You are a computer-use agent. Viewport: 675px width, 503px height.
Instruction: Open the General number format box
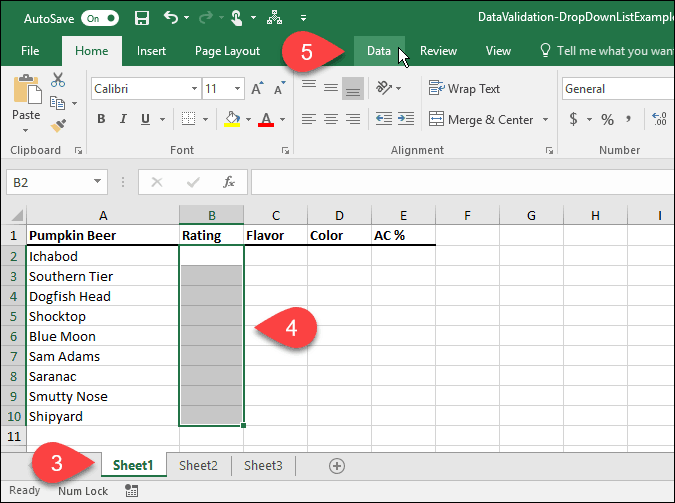(x=618, y=89)
